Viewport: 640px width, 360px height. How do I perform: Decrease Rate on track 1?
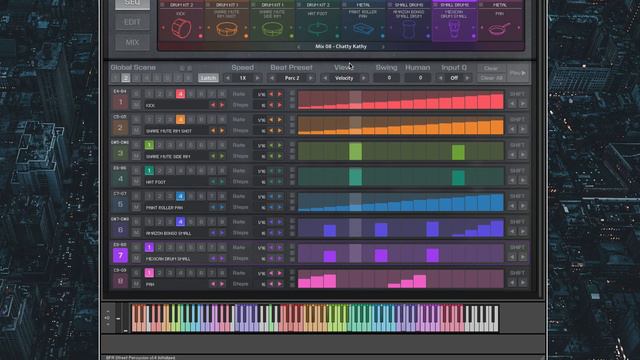(x=271, y=94)
